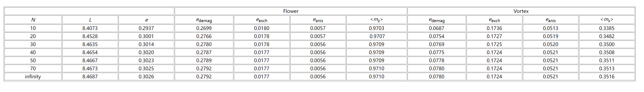The width and height of the screenshot is (644, 92).
Task: Select the <mx> column header
Action: click(607, 20)
